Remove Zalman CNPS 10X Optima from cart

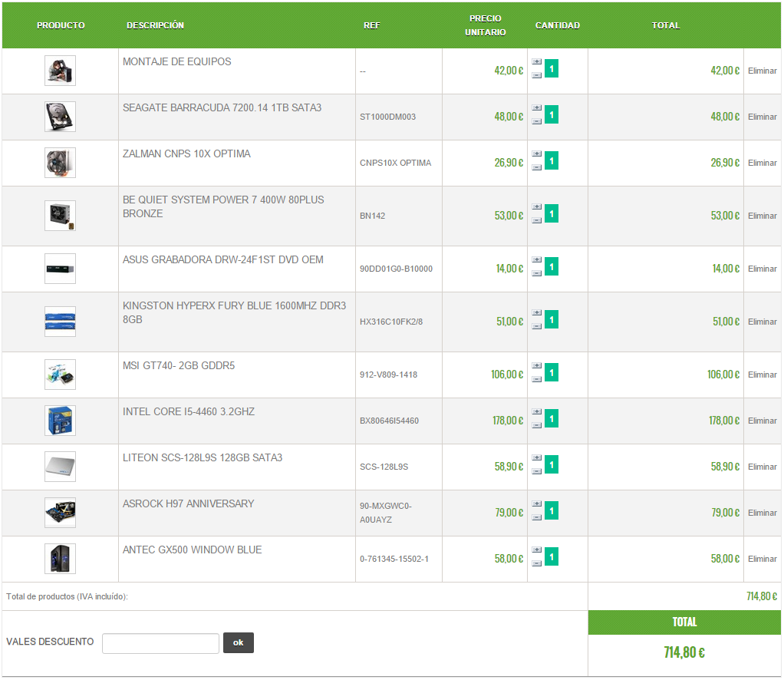(762, 163)
